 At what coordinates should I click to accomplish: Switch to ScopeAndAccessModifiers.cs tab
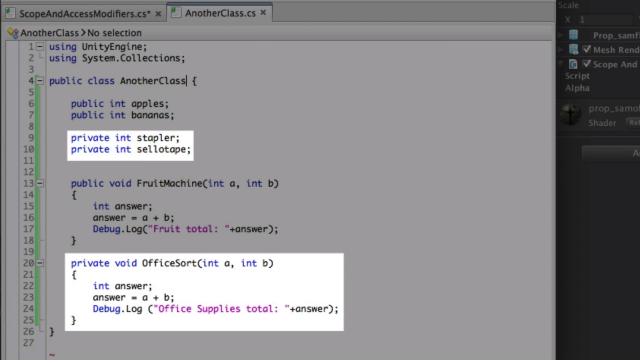pos(84,13)
